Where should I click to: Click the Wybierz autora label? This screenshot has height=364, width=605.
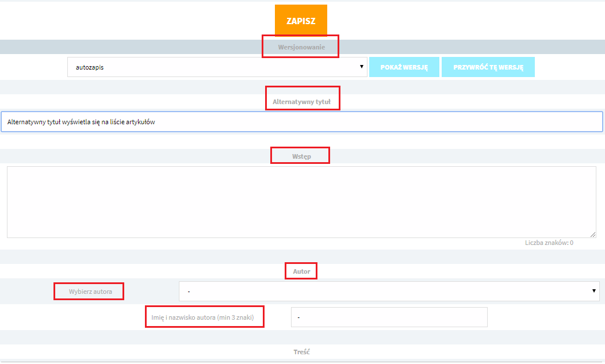click(x=90, y=292)
